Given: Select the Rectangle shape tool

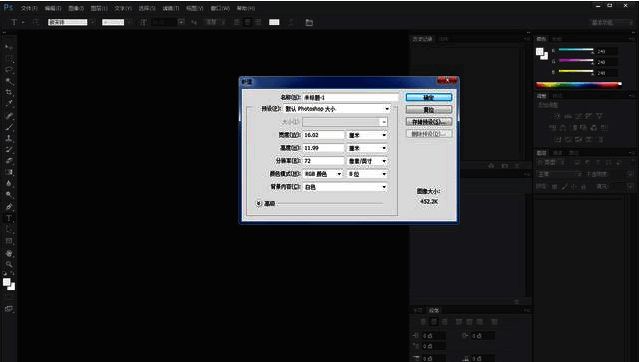Looking at the screenshot, I should point(9,241).
